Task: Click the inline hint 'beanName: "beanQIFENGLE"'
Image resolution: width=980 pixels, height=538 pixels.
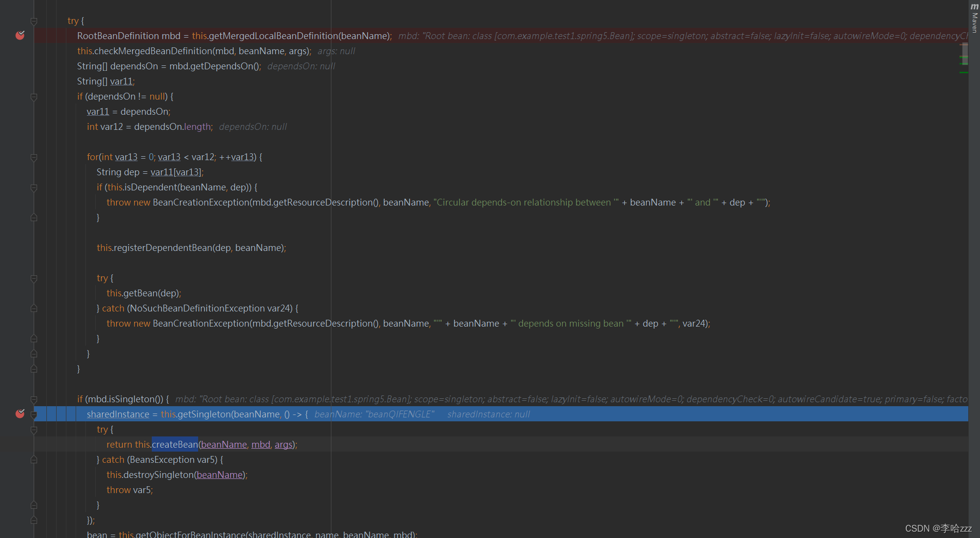Action: click(374, 414)
